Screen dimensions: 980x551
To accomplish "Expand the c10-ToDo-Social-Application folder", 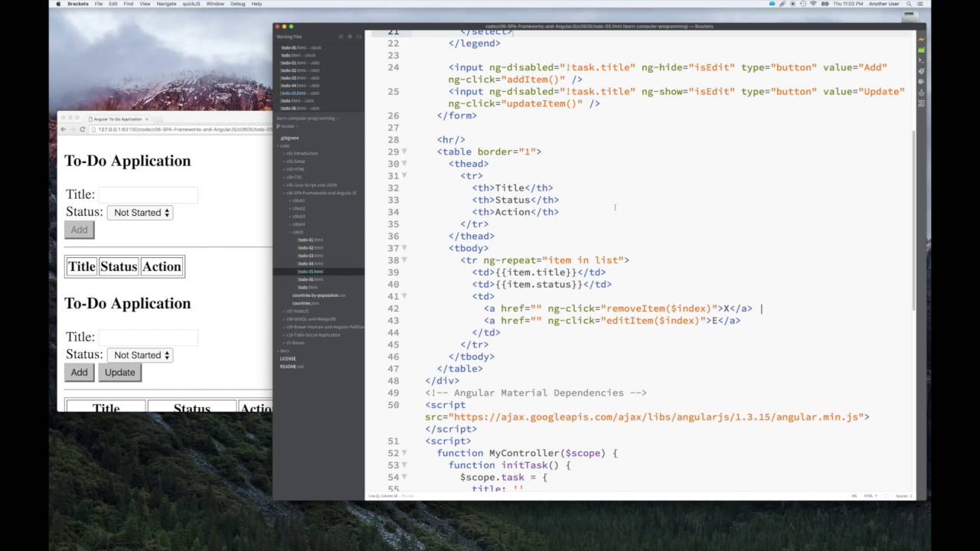I will (312, 334).
